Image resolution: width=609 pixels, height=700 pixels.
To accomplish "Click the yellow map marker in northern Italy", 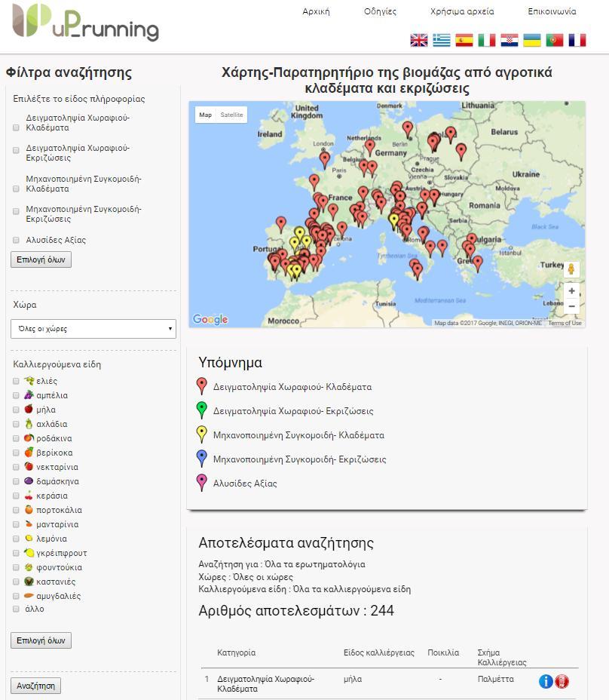I will pyautogui.click(x=393, y=220).
